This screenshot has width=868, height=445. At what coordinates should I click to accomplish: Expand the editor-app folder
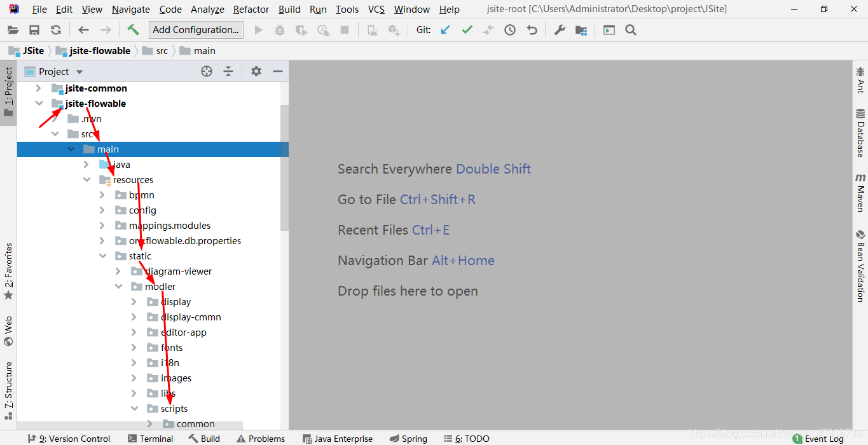134,332
